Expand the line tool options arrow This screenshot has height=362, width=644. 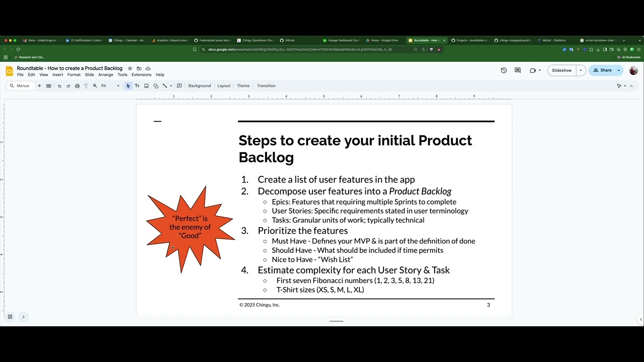[171, 86]
